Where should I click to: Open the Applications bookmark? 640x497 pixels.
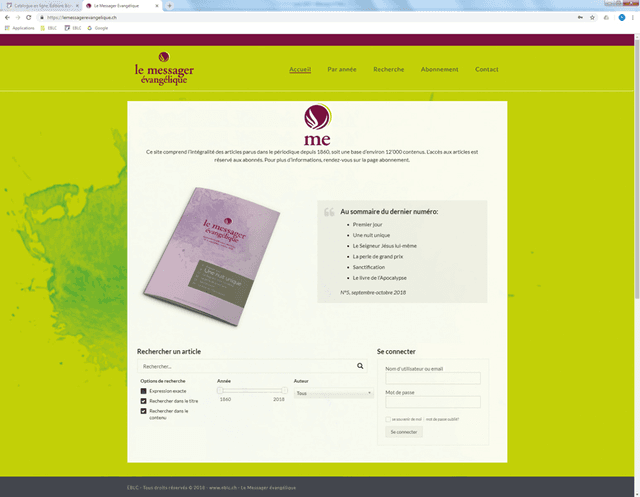(19, 28)
